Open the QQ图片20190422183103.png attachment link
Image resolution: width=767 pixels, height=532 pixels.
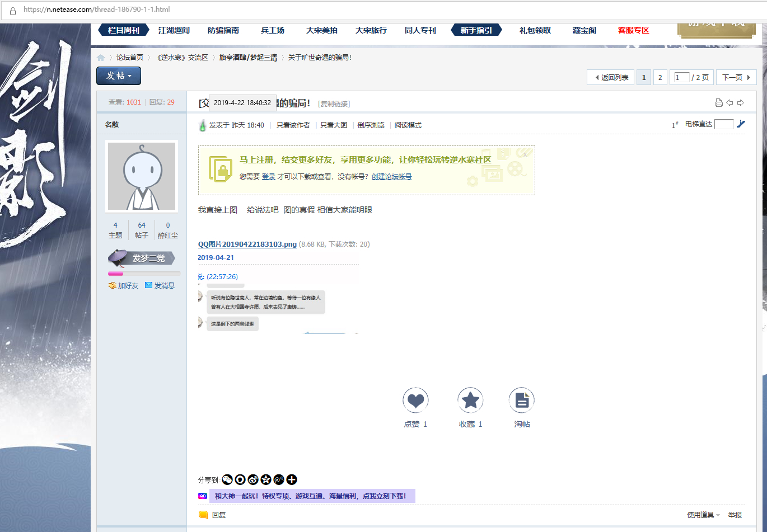pyautogui.click(x=247, y=244)
